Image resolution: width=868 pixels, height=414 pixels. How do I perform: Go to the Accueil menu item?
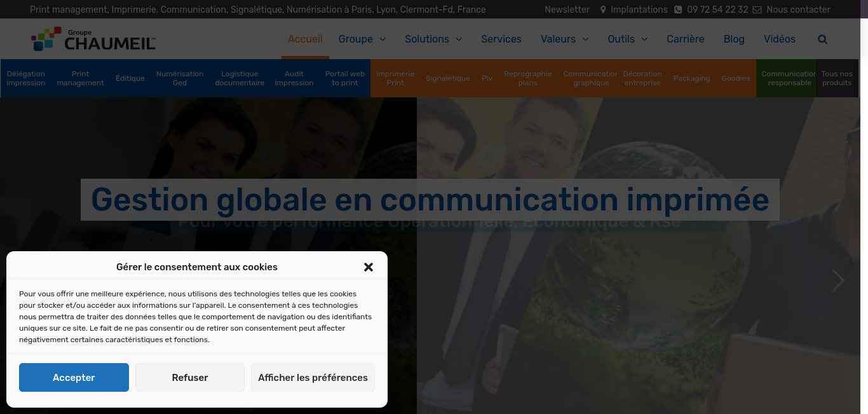coord(305,39)
